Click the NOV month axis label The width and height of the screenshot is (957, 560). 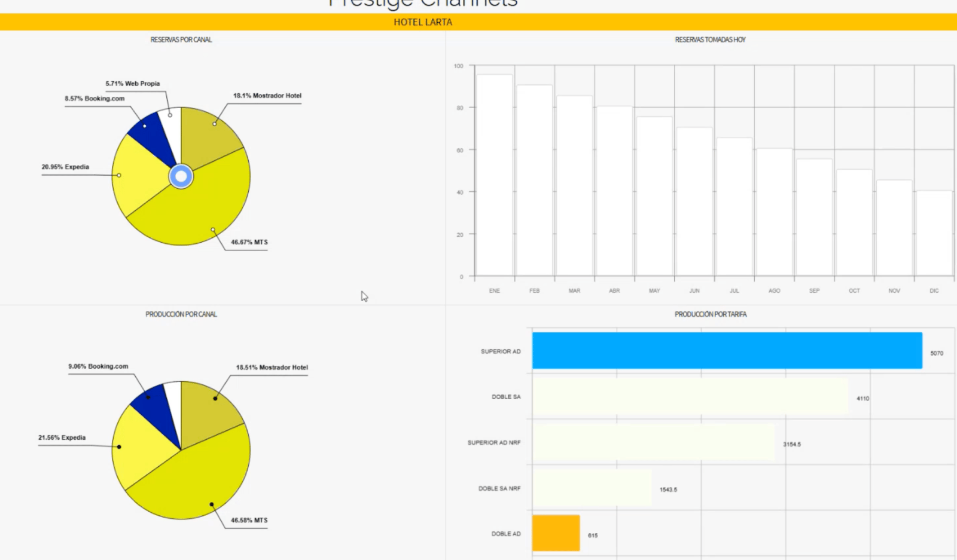pos(894,291)
